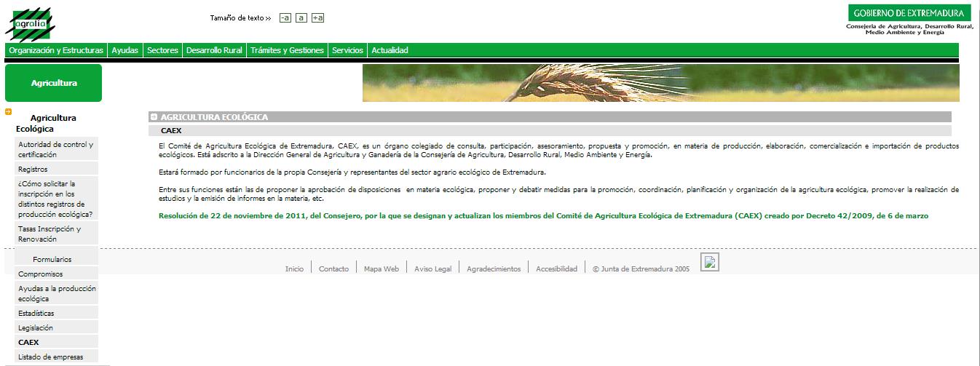Click the broken image icon in footer

click(709, 263)
